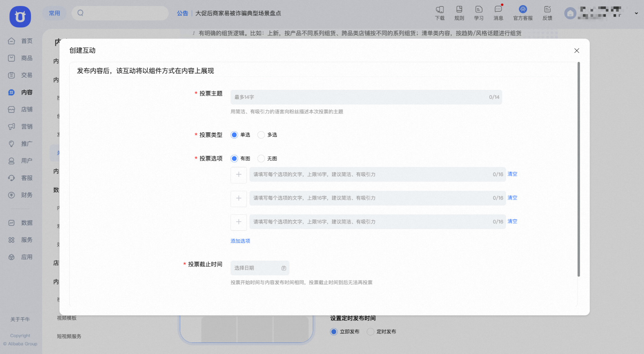Screen dimensions: 644x354
Task: Open 视频模板 submenu item
Action: (x=67, y=318)
